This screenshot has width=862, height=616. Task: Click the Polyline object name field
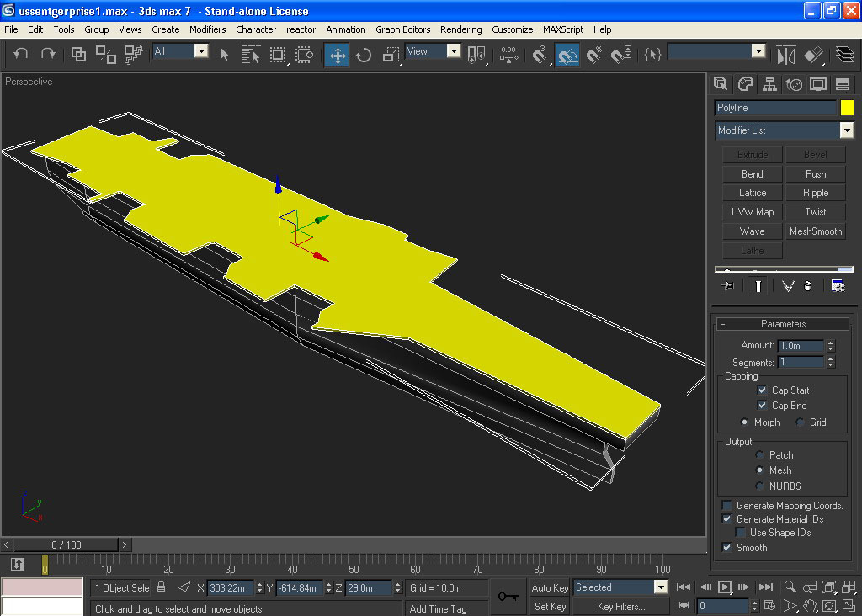pos(775,108)
